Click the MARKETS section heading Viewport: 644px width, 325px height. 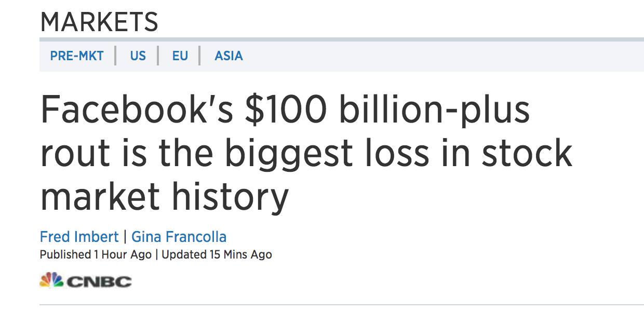coord(99,22)
